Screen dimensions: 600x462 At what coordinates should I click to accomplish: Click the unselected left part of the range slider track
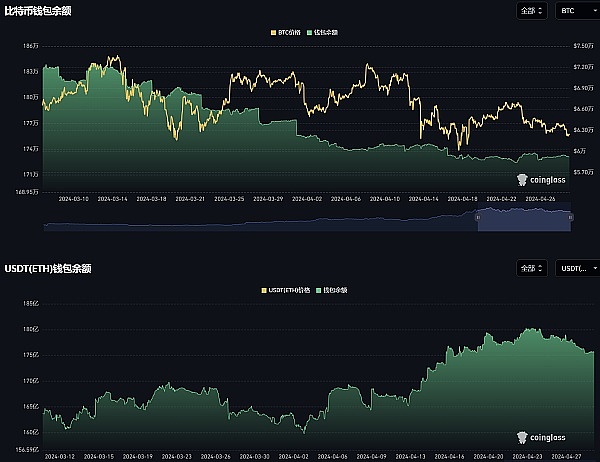point(250,217)
